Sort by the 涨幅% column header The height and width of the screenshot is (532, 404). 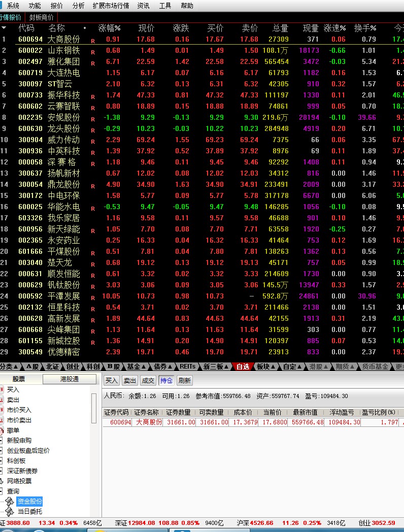pos(109,28)
